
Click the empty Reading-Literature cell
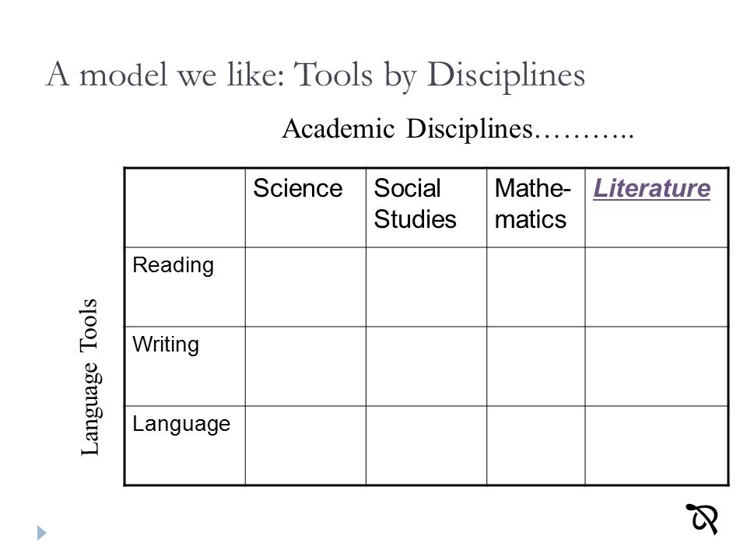(657, 287)
